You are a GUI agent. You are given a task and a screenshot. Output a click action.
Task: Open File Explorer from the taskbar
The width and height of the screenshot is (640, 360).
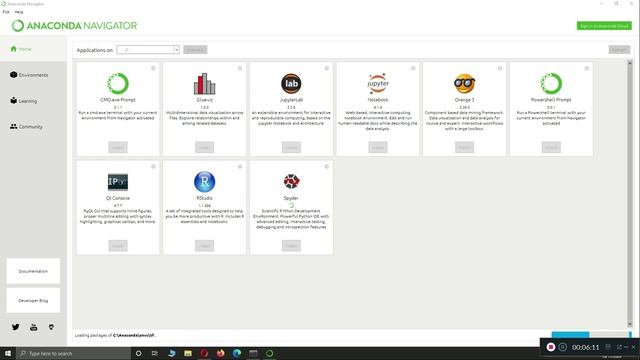coord(188,353)
